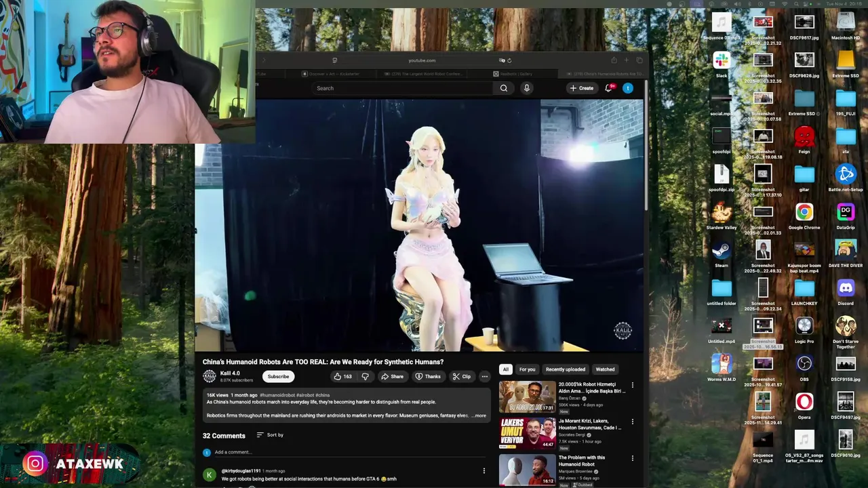Click the youtube.com address bar
This screenshot has width=868, height=488.
tap(422, 60)
